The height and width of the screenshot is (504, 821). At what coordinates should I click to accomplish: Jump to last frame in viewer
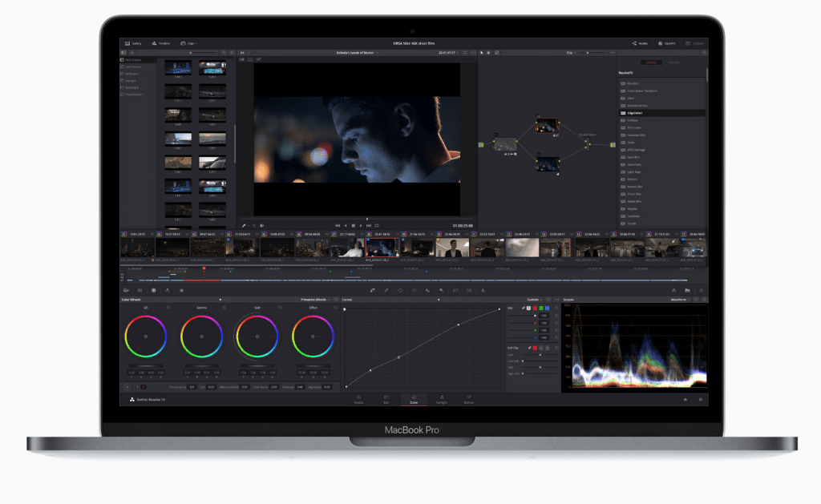(x=369, y=226)
